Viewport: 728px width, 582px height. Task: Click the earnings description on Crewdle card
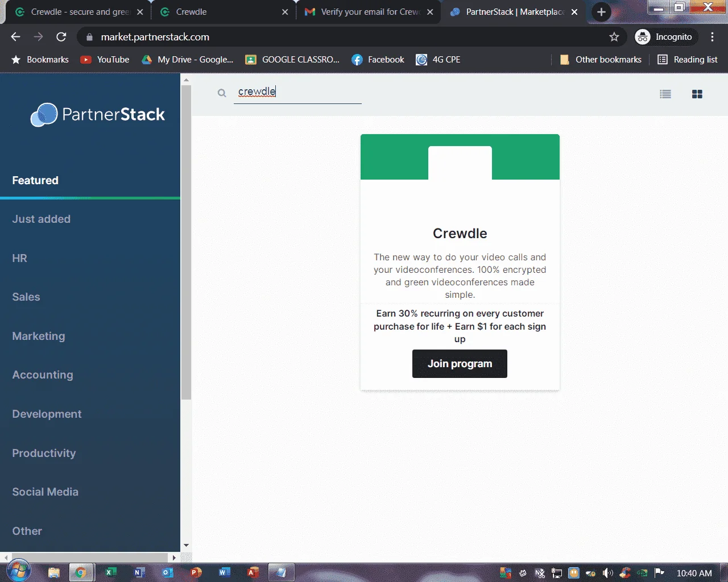tap(460, 326)
